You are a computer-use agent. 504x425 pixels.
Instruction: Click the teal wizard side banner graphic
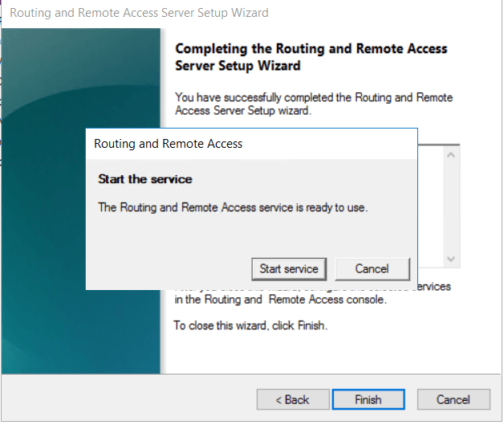tap(80, 201)
